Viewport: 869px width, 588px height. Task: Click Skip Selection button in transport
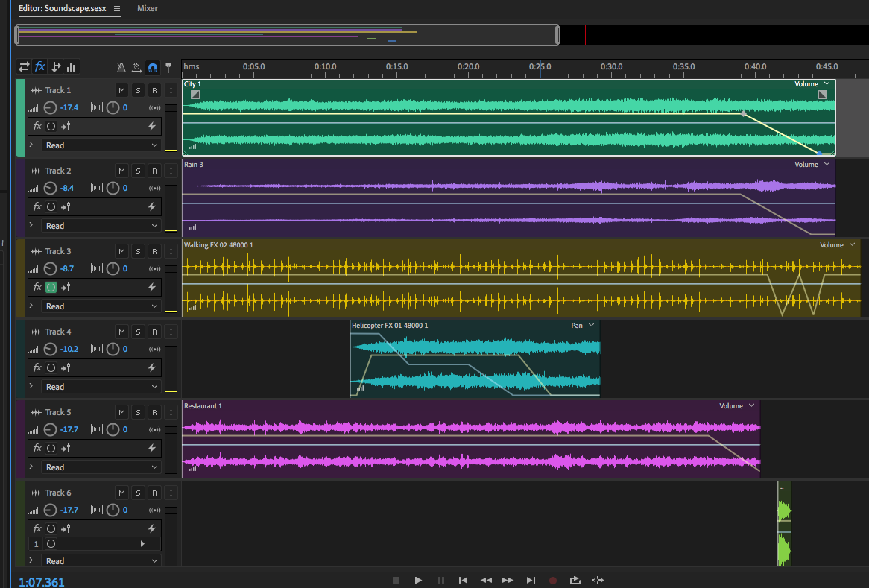[597, 580]
